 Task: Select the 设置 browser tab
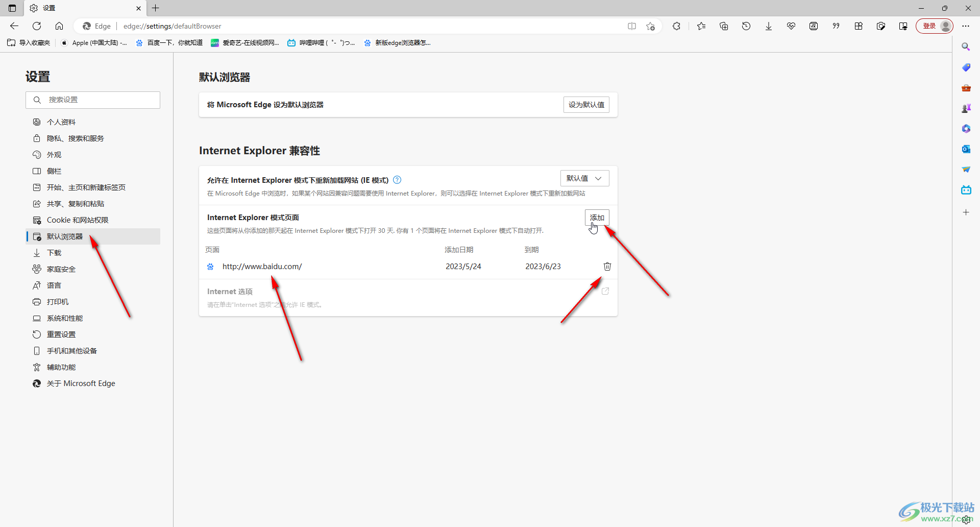click(x=84, y=8)
